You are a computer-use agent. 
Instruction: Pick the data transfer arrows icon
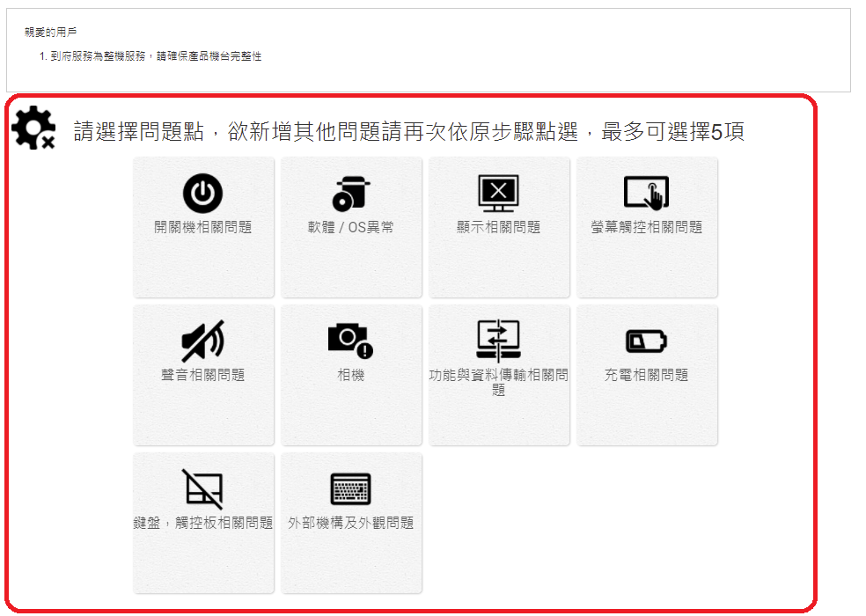[x=498, y=341]
